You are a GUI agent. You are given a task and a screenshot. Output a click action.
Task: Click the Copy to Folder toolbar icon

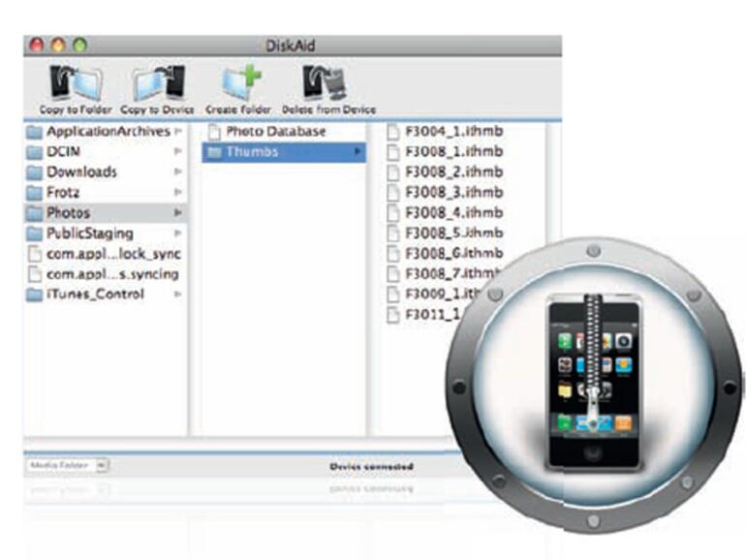[x=76, y=82]
